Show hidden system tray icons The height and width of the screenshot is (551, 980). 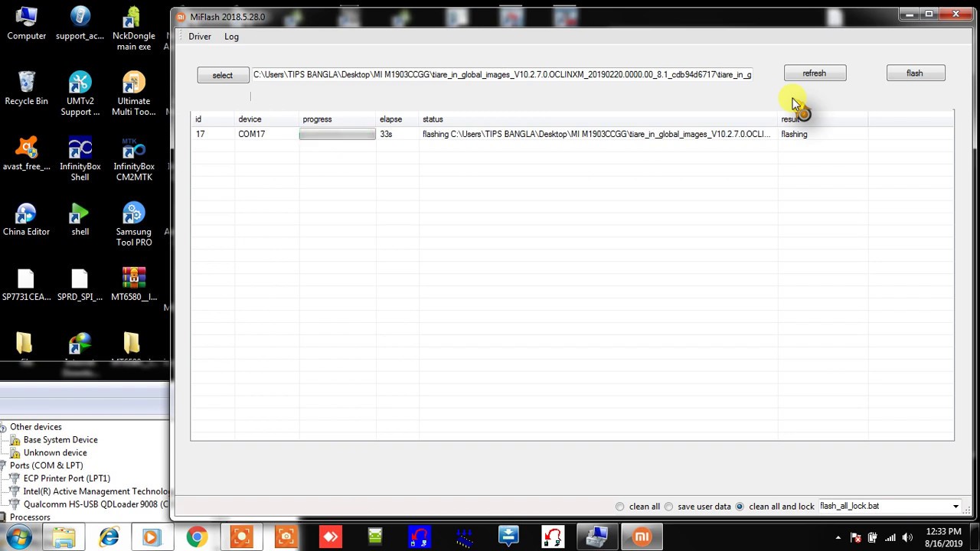click(838, 537)
